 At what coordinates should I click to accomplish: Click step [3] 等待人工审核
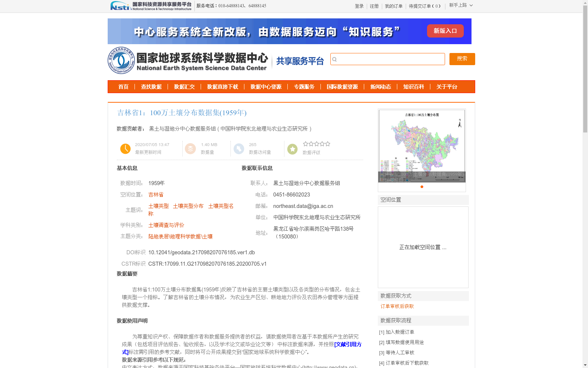pos(397,353)
